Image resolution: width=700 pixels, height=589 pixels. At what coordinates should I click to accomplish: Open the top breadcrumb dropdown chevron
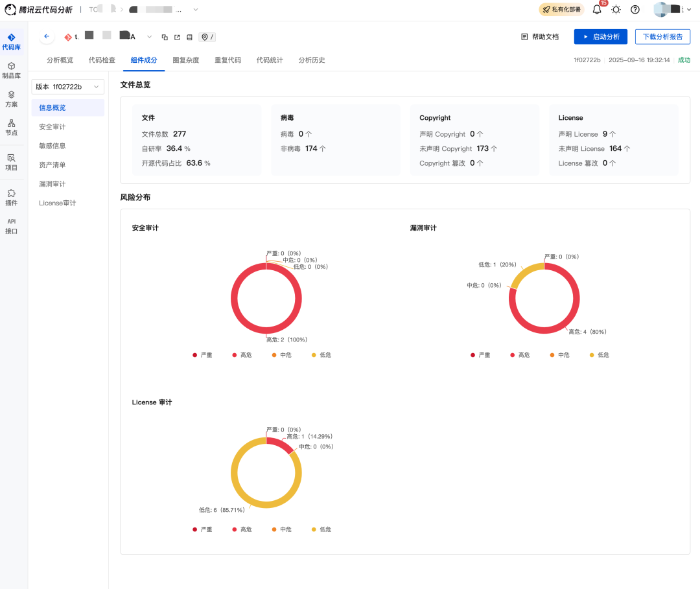196,9
